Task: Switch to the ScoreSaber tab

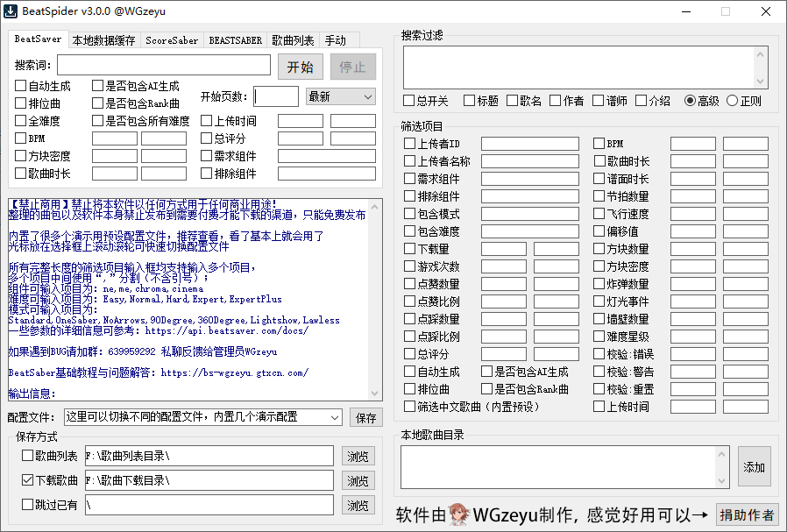Action: [x=171, y=40]
